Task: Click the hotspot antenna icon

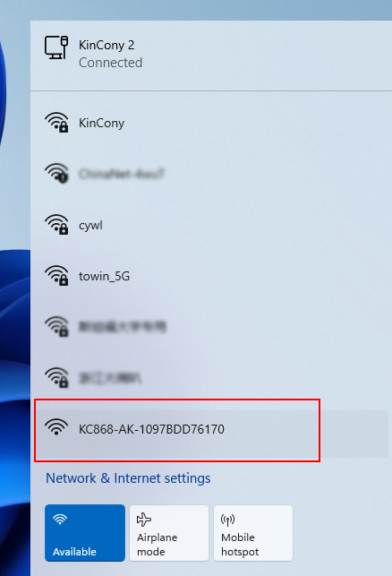Action: [x=228, y=520]
